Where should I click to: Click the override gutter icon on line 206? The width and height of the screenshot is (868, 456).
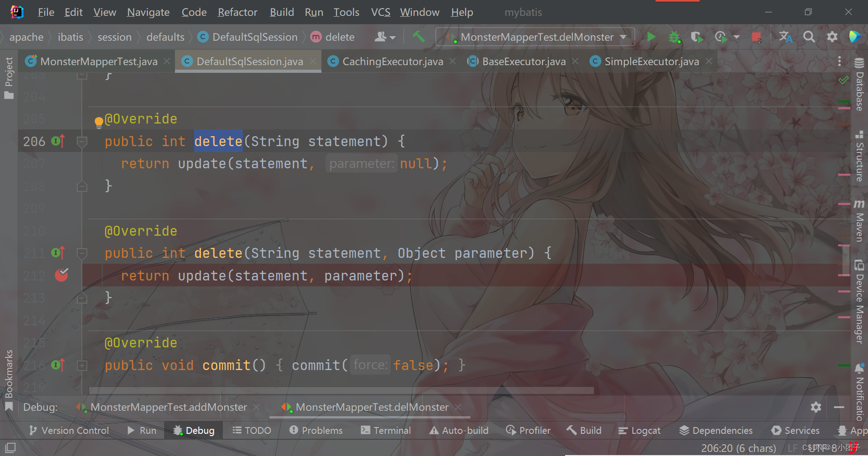point(58,141)
